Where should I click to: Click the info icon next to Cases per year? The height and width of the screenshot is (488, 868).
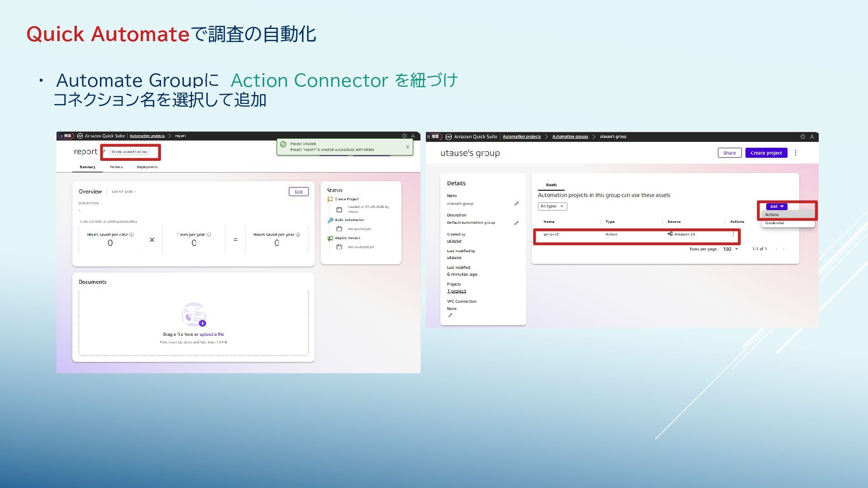pos(208,235)
